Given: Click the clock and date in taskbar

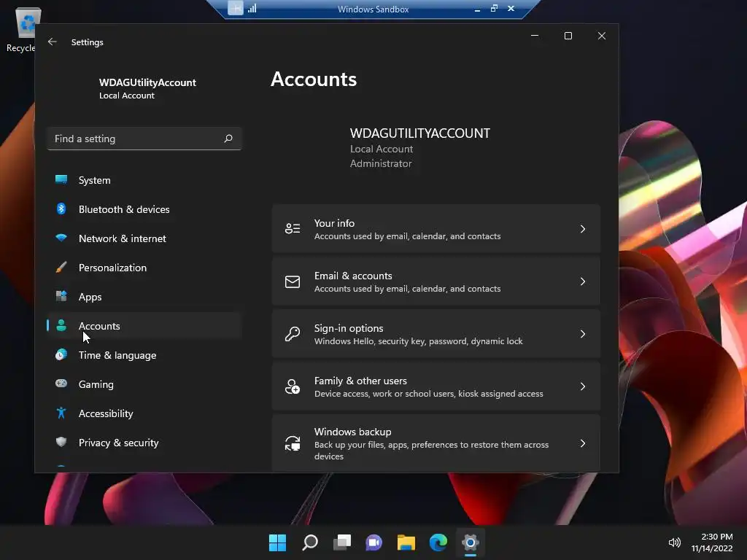Looking at the screenshot, I should coord(712,542).
